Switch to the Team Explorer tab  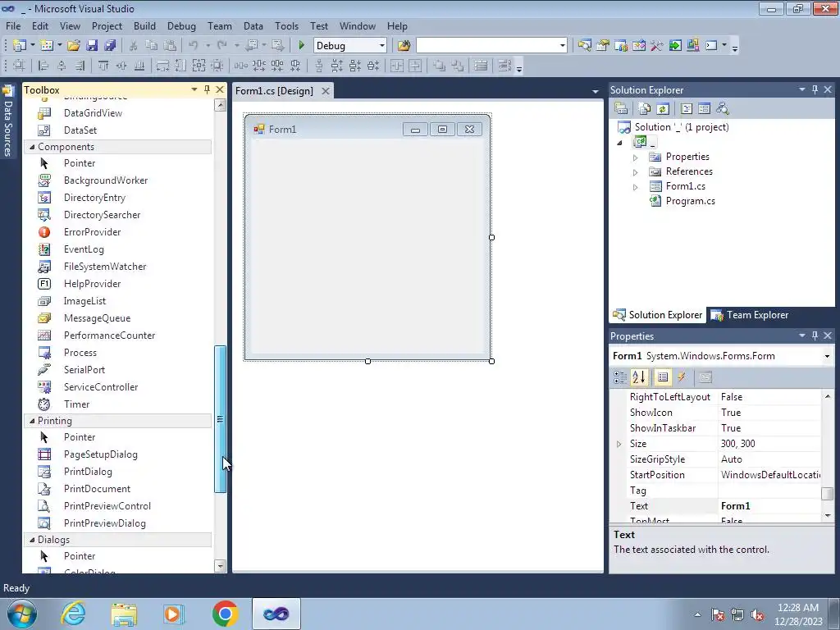coord(750,315)
